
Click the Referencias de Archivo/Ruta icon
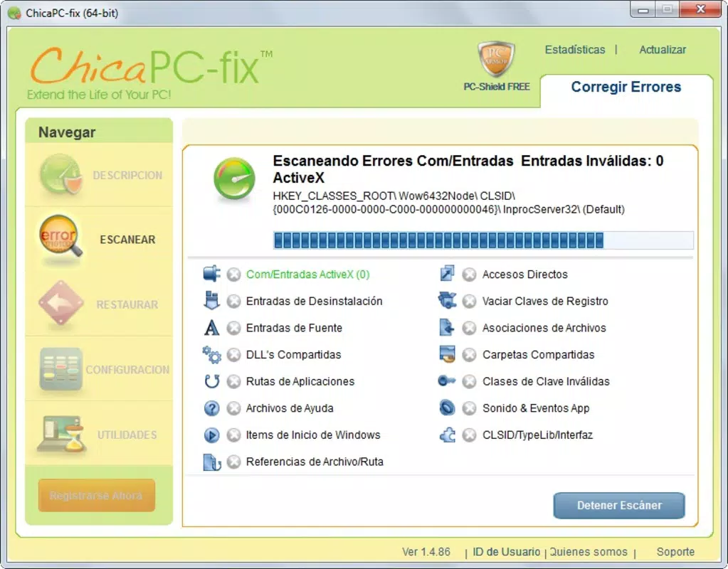(212, 462)
